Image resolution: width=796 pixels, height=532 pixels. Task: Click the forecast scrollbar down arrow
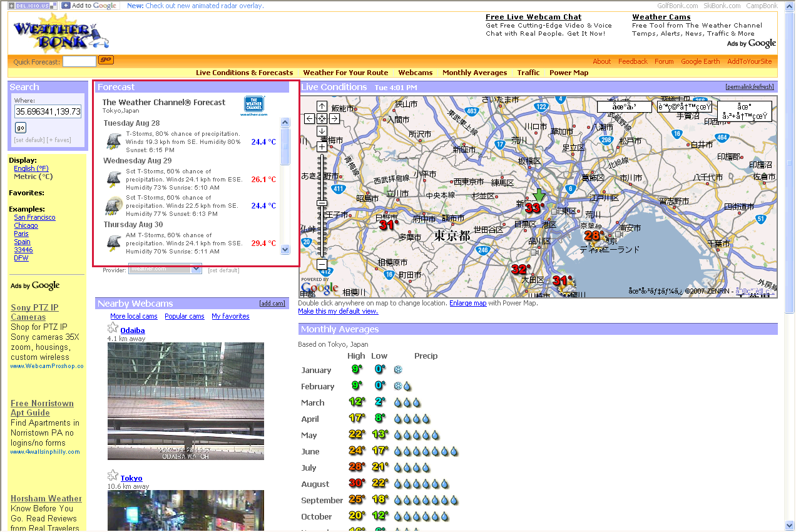[x=285, y=249]
